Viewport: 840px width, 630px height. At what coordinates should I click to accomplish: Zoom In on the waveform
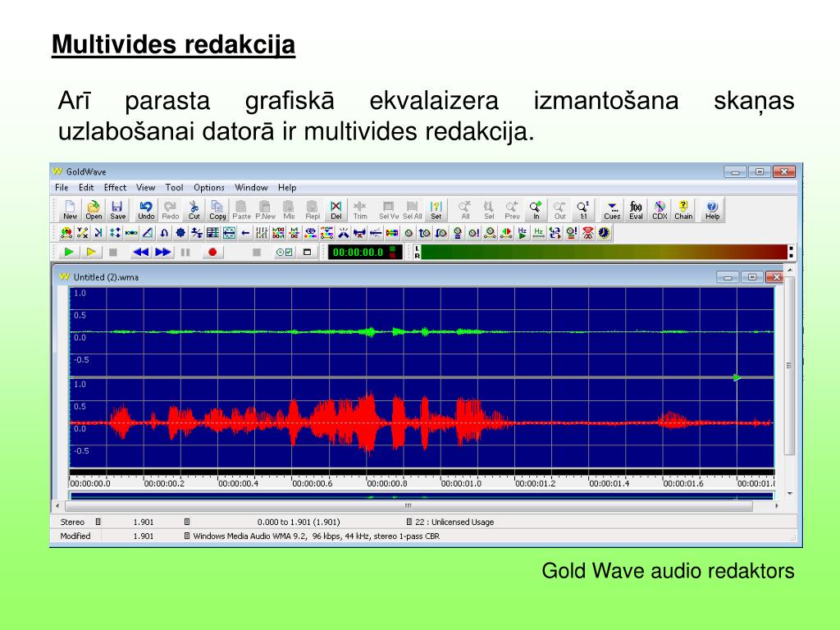(x=536, y=209)
